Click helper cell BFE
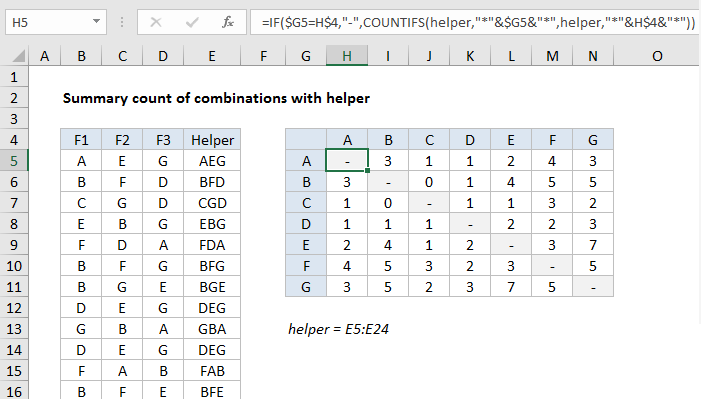 (212, 392)
